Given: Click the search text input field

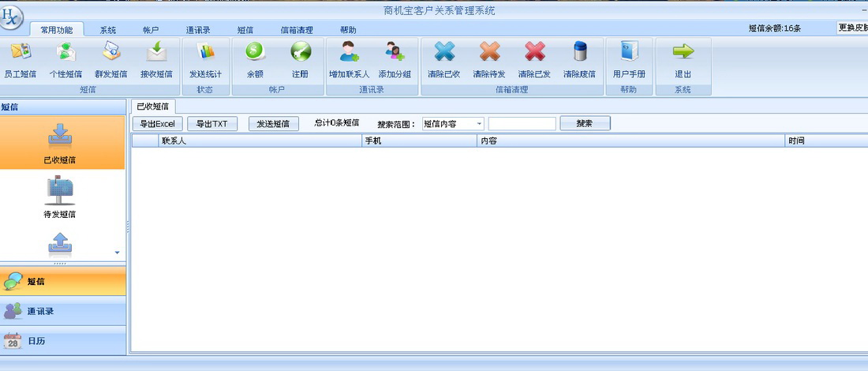Looking at the screenshot, I should click(x=522, y=124).
